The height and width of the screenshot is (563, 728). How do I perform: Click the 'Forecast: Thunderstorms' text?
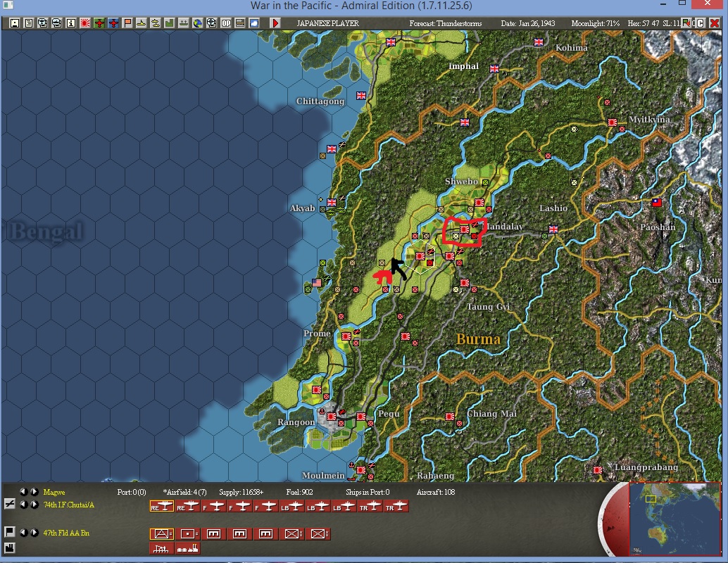tap(446, 23)
